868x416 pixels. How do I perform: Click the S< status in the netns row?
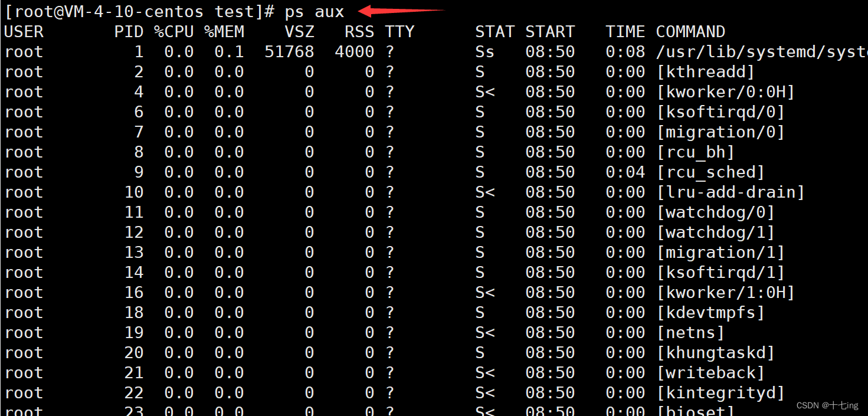click(485, 333)
